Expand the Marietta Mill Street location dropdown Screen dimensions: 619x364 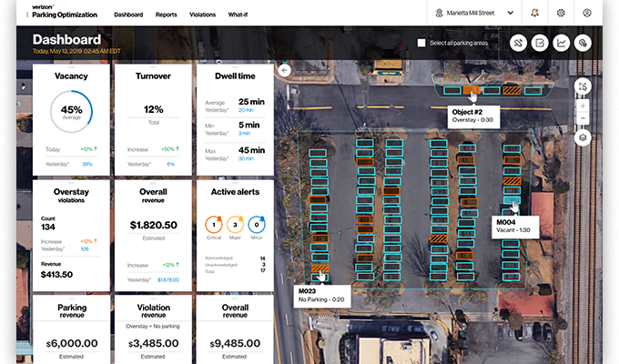pos(510,13)
